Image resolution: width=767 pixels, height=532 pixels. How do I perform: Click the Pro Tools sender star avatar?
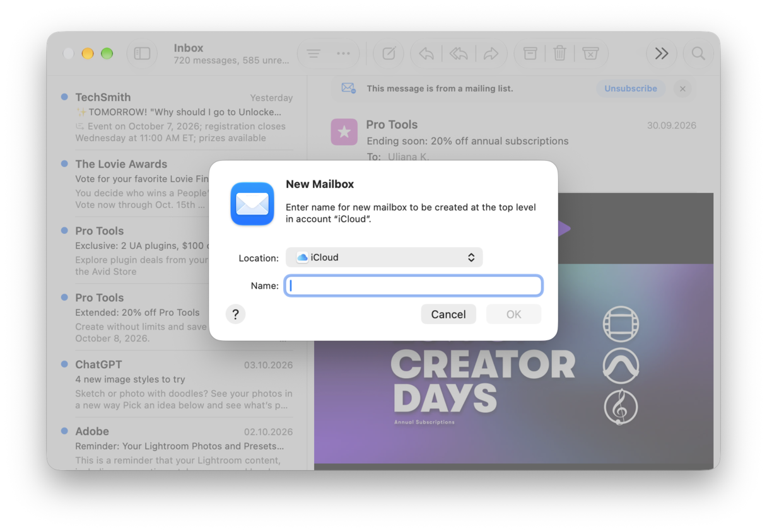(344, 132)
